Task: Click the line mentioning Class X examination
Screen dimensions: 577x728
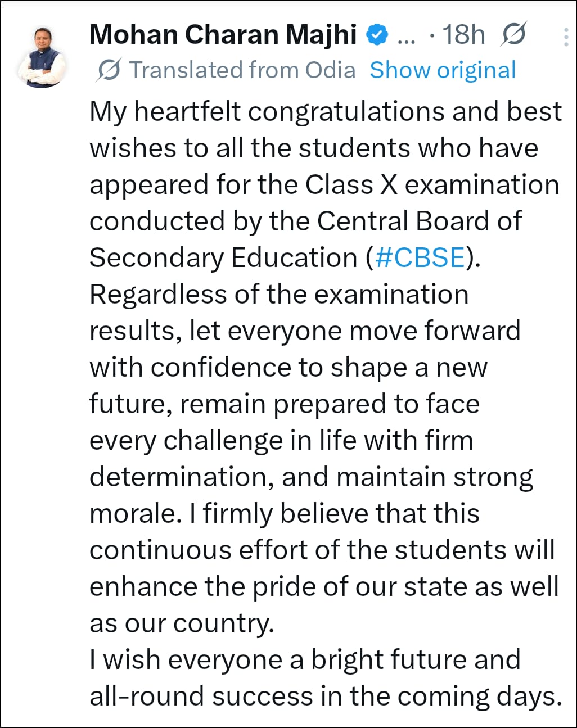Action: pyautogui.click(x=322, y=184)
